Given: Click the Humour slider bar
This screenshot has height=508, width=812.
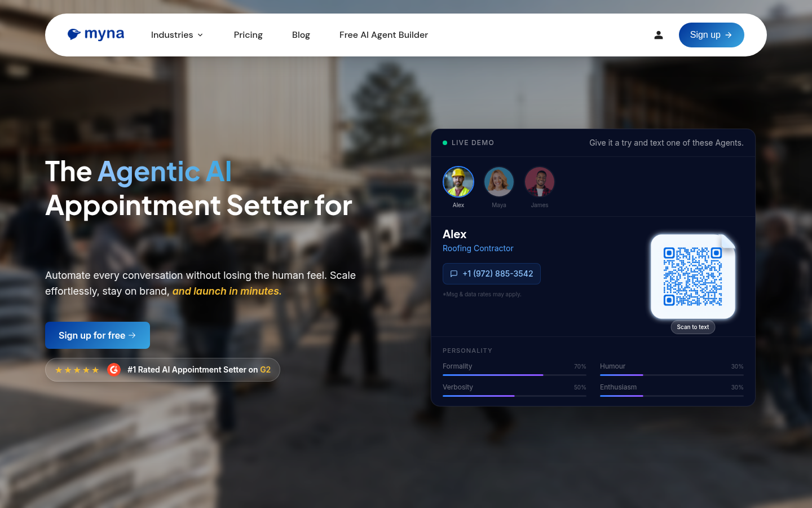Looking at the screenshot, I should coord(672,375).
